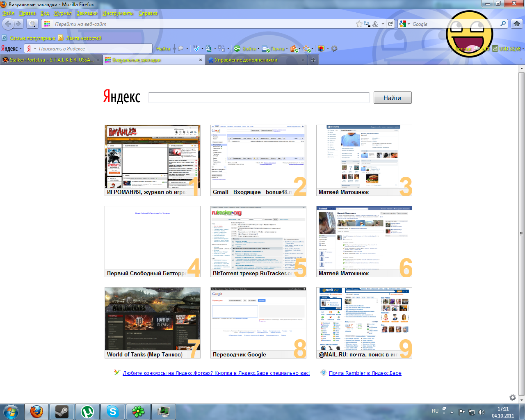525x420 pixels.
Task: Open the Правка menu
Action: point(27,13)
